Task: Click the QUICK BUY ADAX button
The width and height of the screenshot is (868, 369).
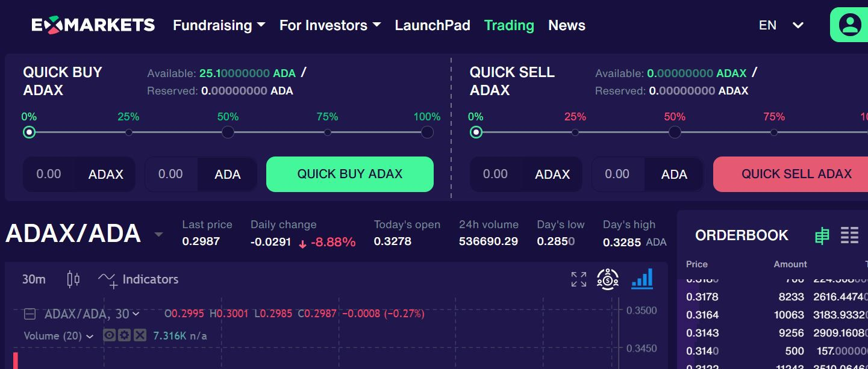Action: coord(350,174)
